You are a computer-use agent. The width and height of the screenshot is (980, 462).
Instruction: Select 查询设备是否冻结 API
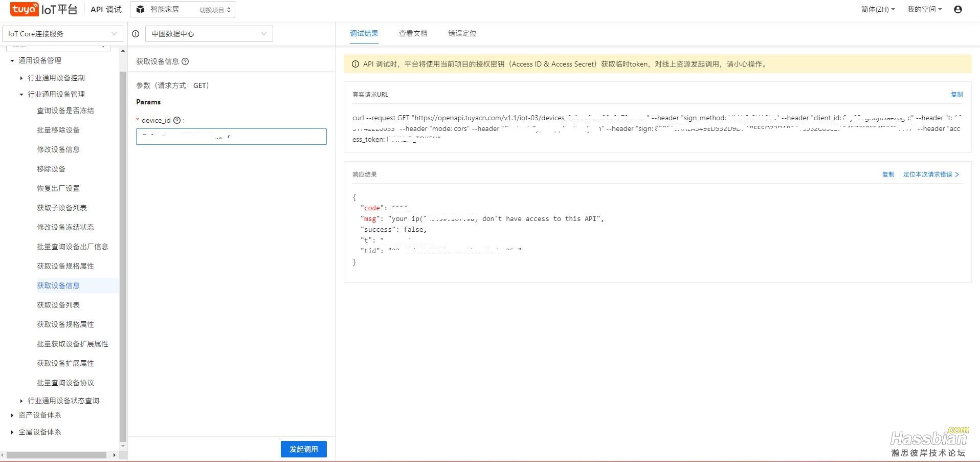[65, 111]
